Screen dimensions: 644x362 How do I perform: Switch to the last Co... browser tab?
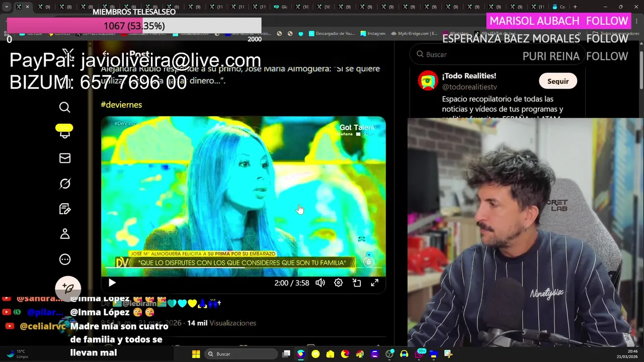pos(559,7)
